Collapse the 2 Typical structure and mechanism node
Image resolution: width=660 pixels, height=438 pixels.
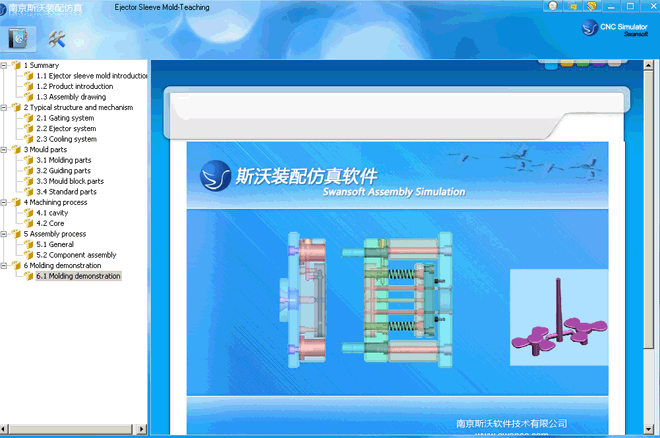pos(4,107)
